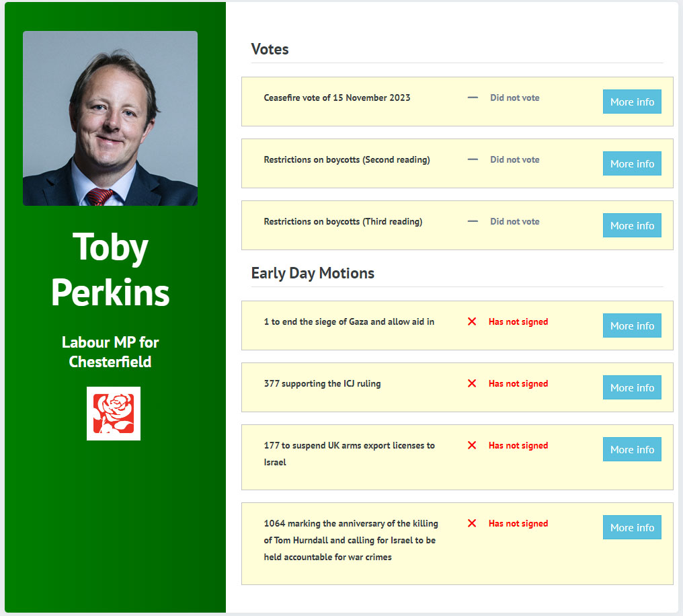Click red X beside Tom Hurndall motion
Viewport: 683px width, 616px height.
pyautogui.click(x=472, y=523)
